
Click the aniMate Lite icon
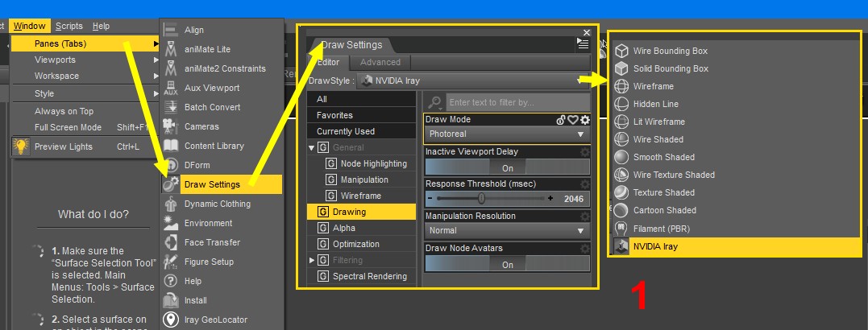click(x=171, y=49)
